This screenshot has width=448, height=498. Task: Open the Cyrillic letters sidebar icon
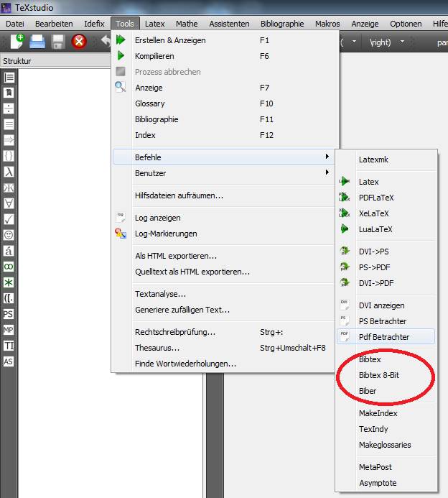9,188
